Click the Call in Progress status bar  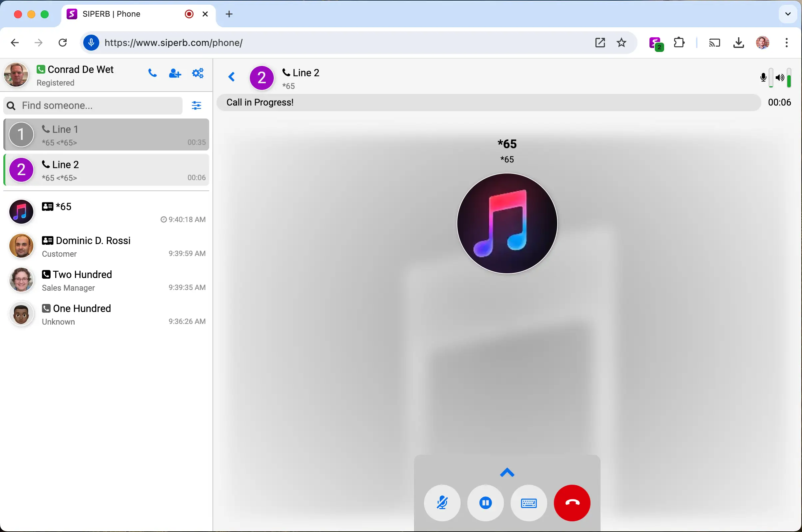(488, 103)
